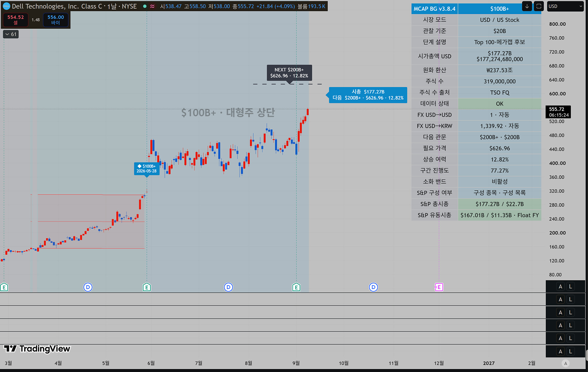This screenshot has height=372, width=588.
Task: Click the September earnings E marker
Action: pos(296,287)
